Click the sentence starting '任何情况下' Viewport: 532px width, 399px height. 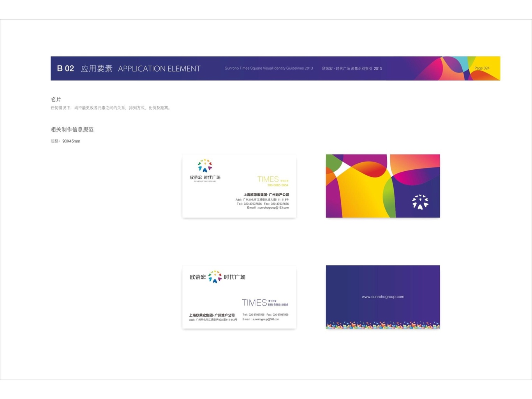pos(111,108)
